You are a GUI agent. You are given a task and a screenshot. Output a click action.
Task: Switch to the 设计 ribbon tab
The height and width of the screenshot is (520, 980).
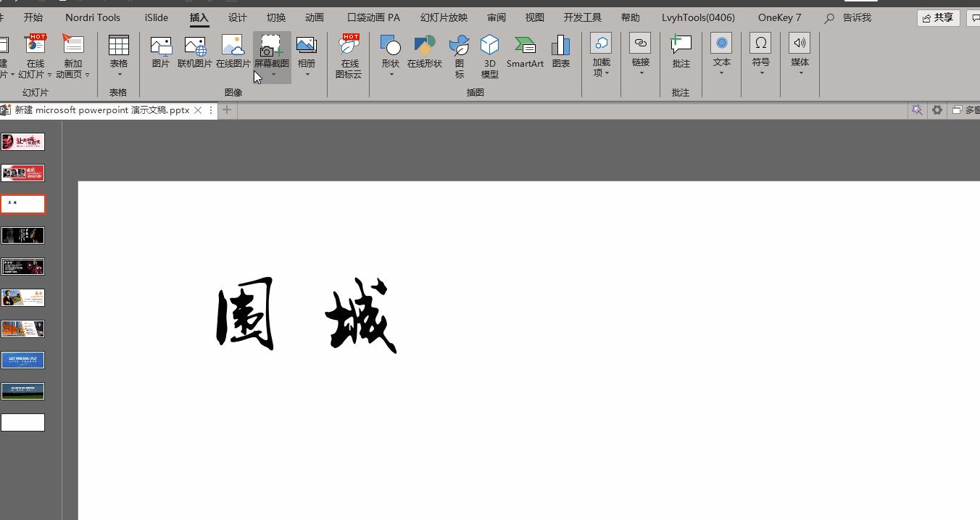click(237, 17)
